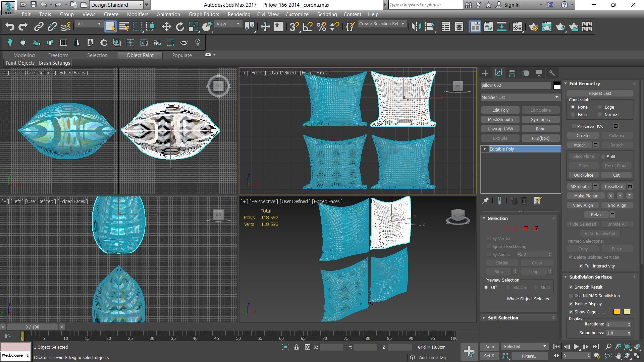
Task: Click the Attach button
Action: pyautogui.click(x=579, y=145)
